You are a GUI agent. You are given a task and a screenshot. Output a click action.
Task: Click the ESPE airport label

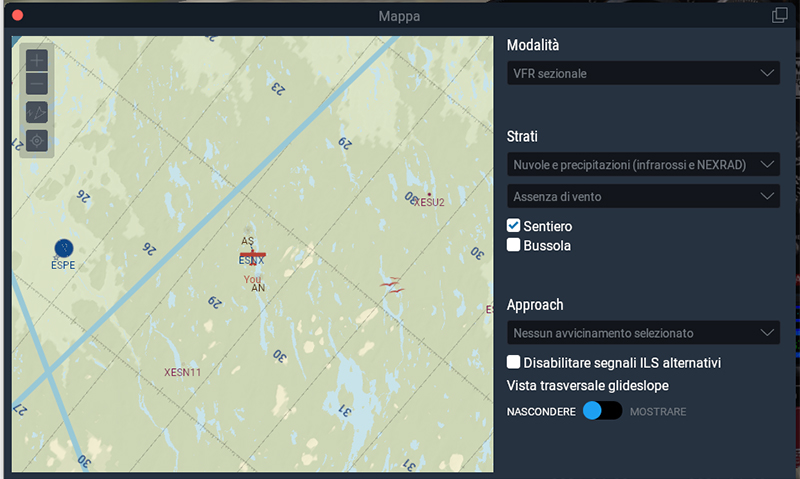[63, 265]
